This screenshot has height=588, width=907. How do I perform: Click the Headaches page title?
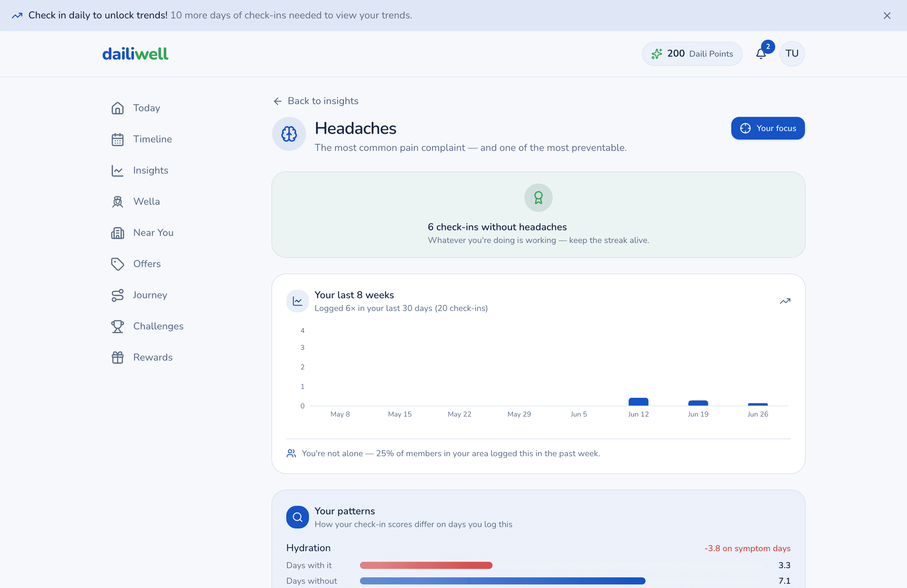click(x=355, y=129)
